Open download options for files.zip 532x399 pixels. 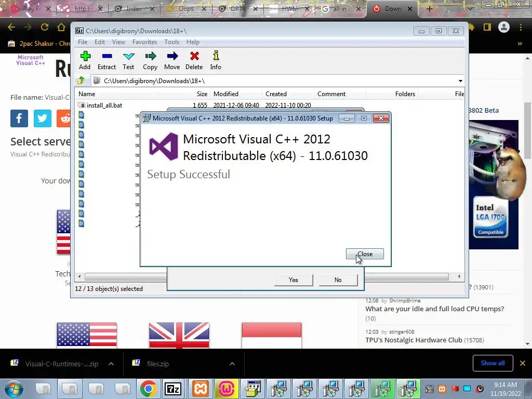232,364
